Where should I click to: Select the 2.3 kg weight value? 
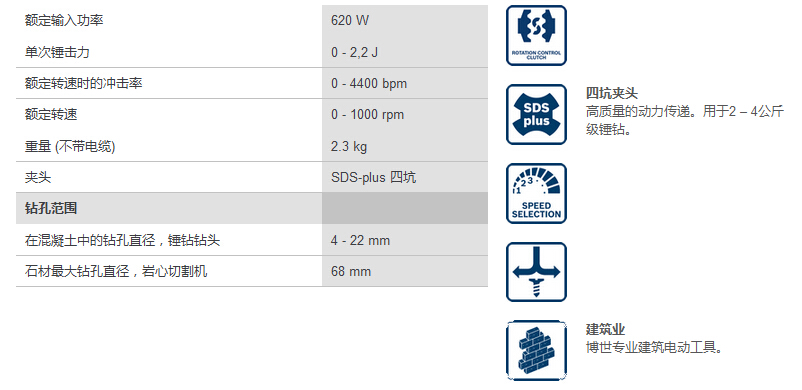pyautogui.click(x=349, y=147)
